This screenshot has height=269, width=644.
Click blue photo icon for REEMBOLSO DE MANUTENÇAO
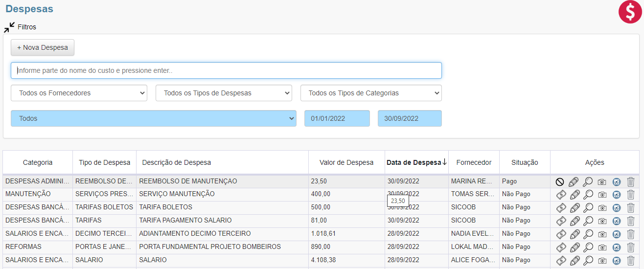click(x=617, y=181)
